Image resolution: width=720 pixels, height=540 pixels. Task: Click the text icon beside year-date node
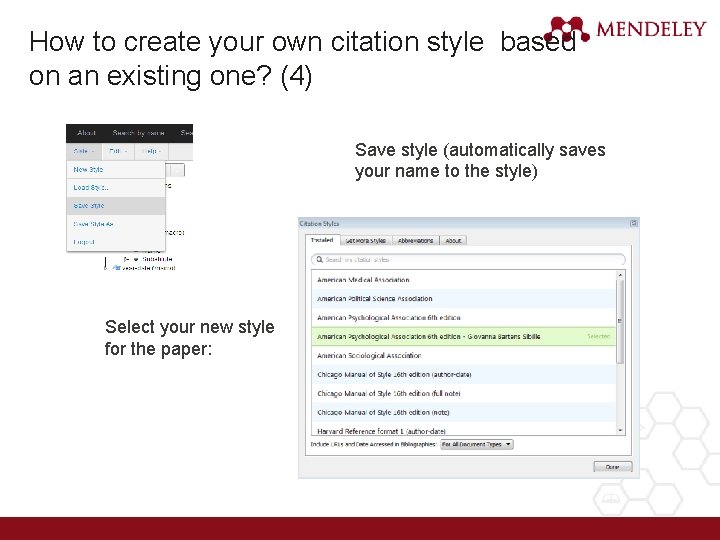[x=117, y=268]
